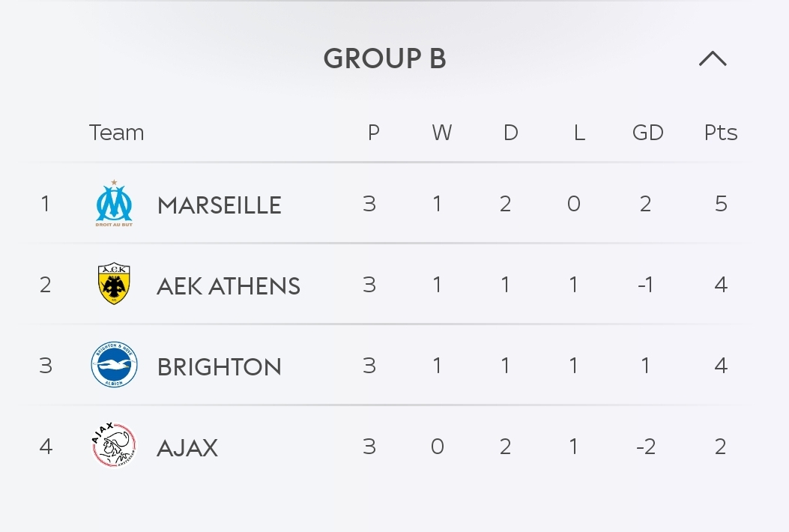
Task: Select Brighton's rank number 3
Action: pos(46,366)
